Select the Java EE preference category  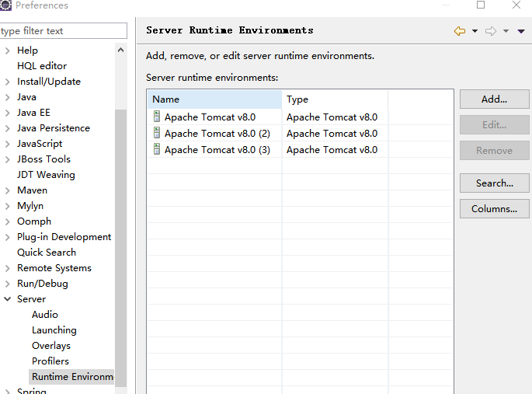pyautogui.click(x=33, y=113)
